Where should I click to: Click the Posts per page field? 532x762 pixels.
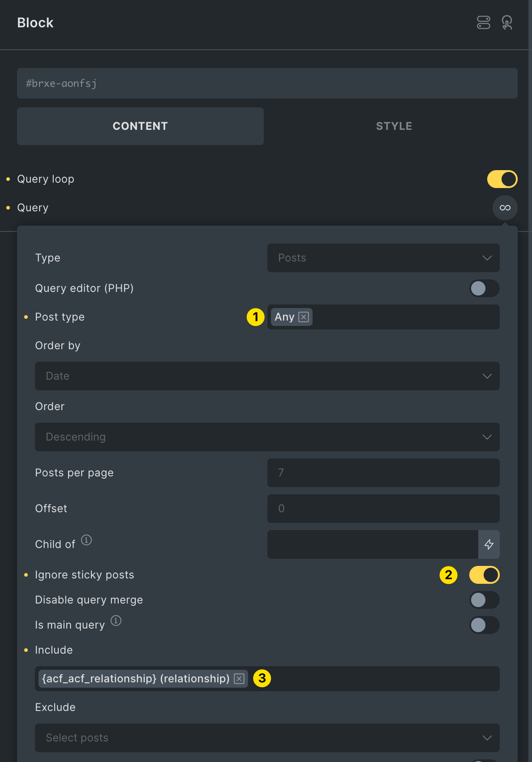point(383,473)
